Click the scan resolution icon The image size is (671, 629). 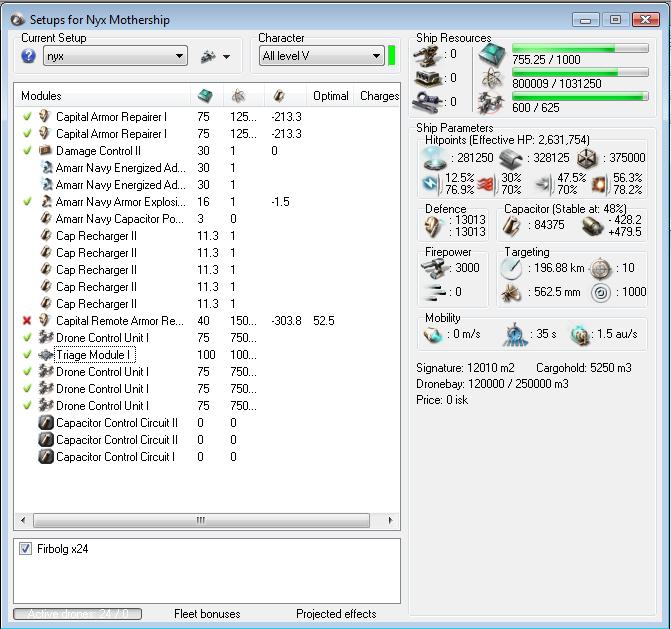point(511,292)
